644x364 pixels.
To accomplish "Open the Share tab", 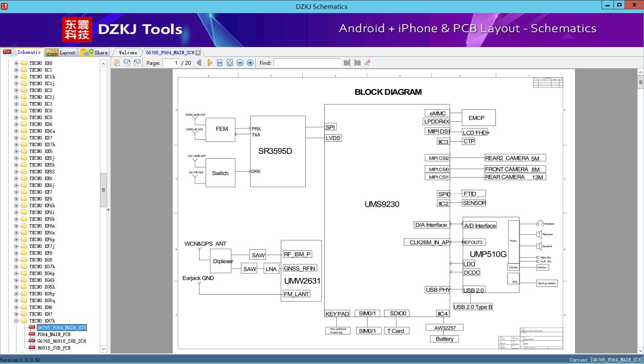I will click(94, 53).
